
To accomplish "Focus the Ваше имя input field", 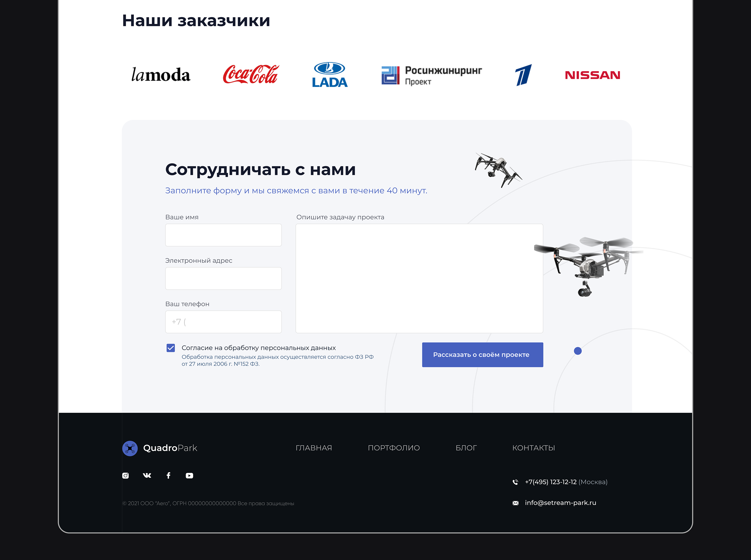I will click(x=223, y=235).
